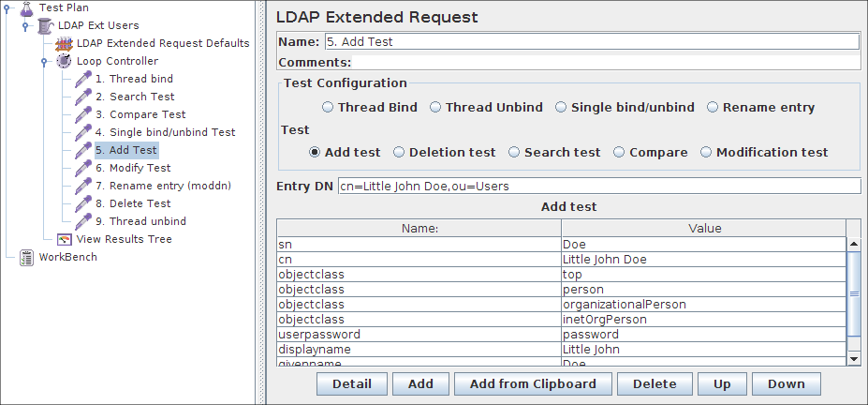
Task: Choose the Deletion test radio option
Action: coord(399,152)
